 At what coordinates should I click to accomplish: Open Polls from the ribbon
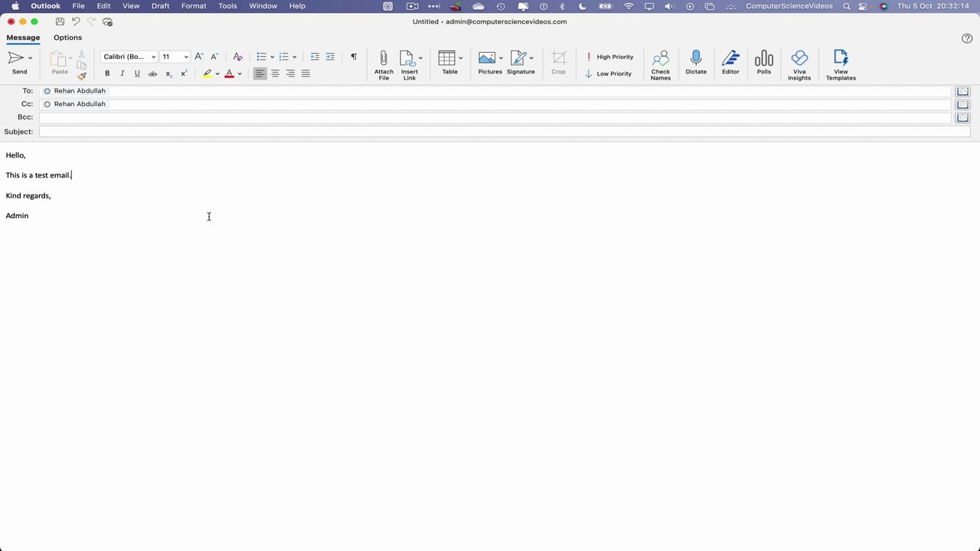coord(764,63)
